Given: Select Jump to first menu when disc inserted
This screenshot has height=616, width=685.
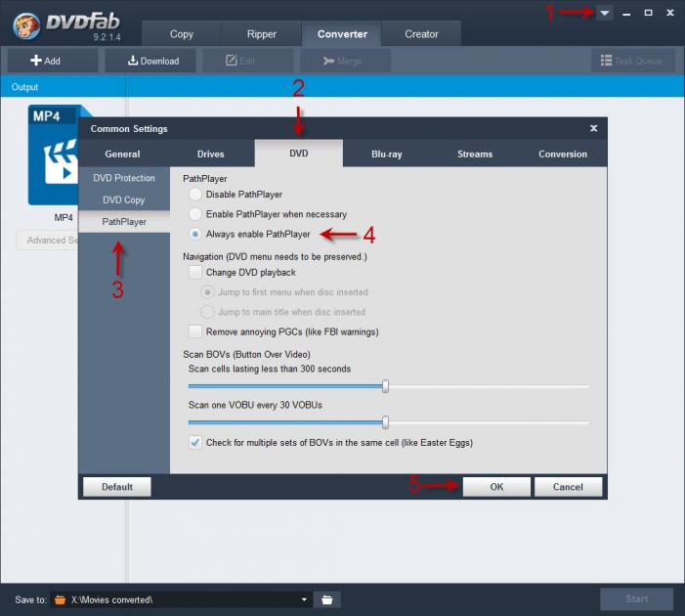Looking at the screenshot, I should (207, 292).
